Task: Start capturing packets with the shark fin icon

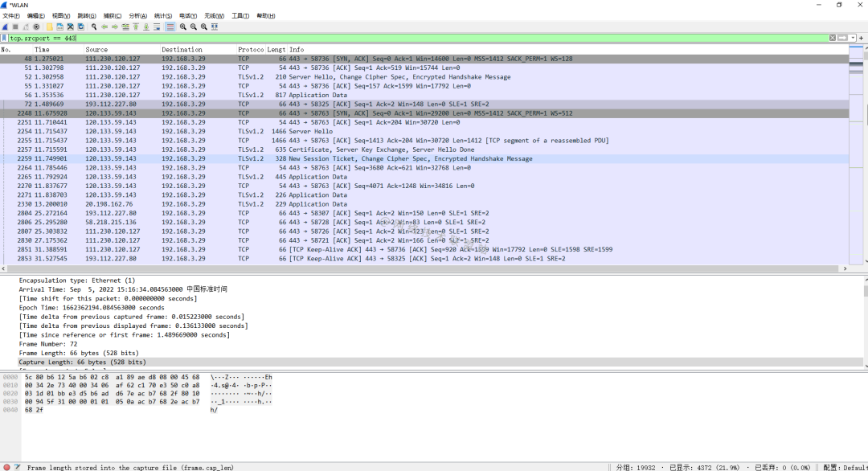Action: pyautogui.click(x=5, y=27)
